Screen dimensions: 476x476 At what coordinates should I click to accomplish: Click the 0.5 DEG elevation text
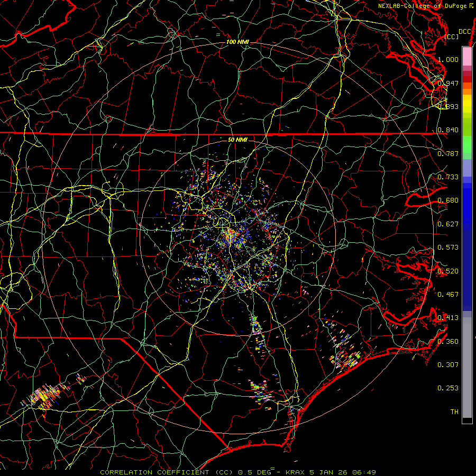pos(254,472)
